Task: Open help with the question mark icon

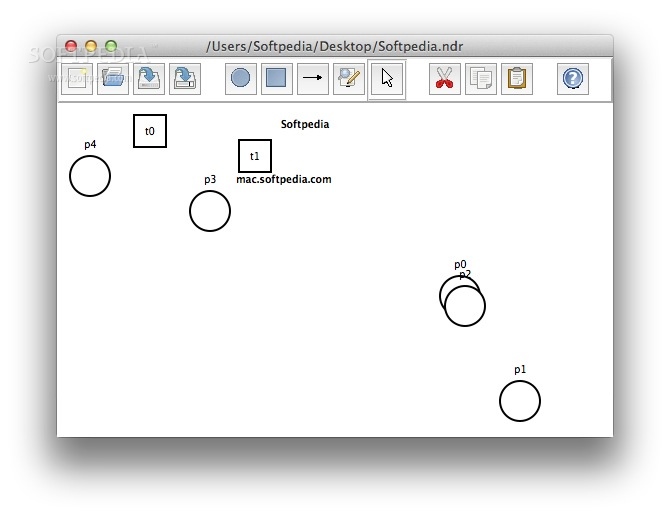Action: (x=573, y=79)
